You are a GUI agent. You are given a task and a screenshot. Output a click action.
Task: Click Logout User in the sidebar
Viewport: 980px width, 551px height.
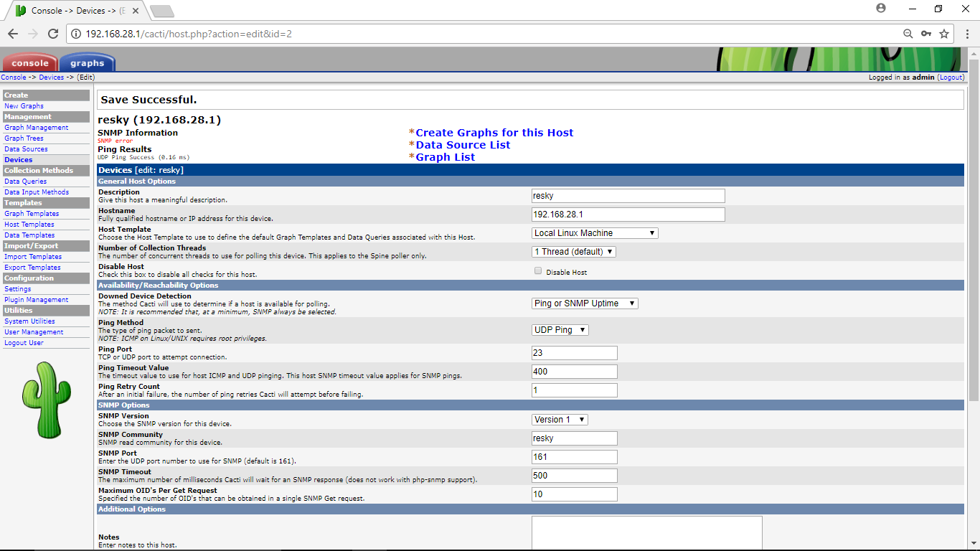[24, 343]
